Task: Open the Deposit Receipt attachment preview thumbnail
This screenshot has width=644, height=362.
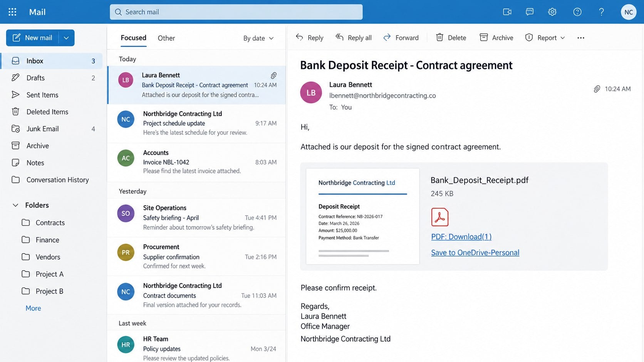Action: 362,216
